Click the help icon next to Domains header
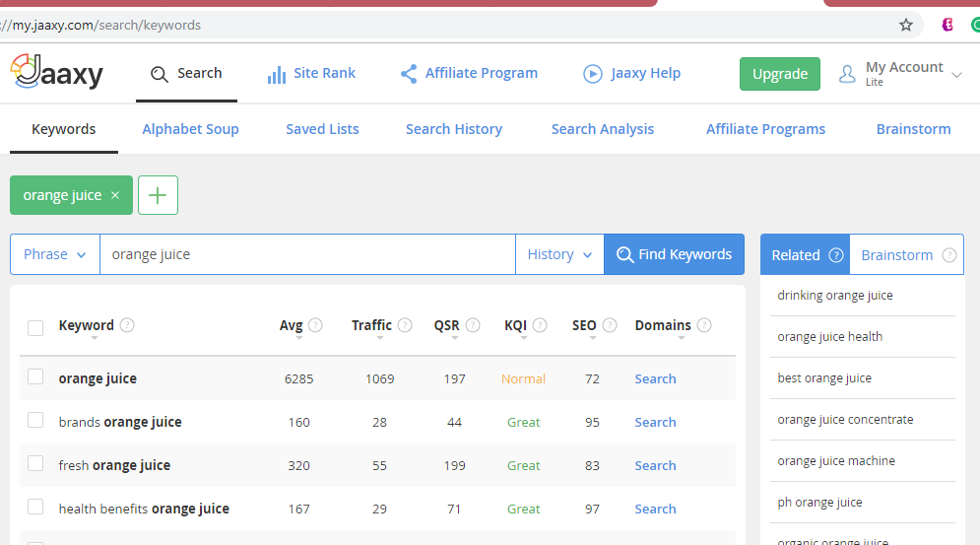980x545 pixels. [704, 325]
